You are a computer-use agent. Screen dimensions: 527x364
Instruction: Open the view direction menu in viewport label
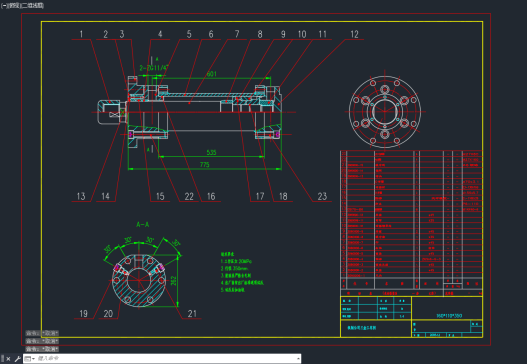click(14, 5)
